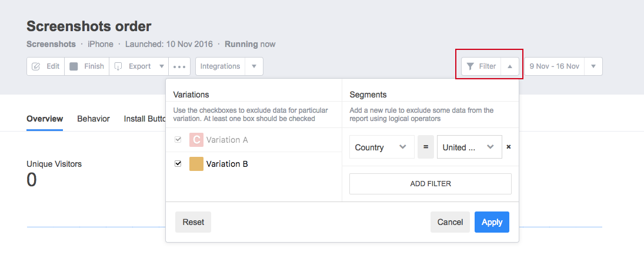Switch to the Overview tab
This screenshot has height=262, width=644.
click(x=45, y=119)
